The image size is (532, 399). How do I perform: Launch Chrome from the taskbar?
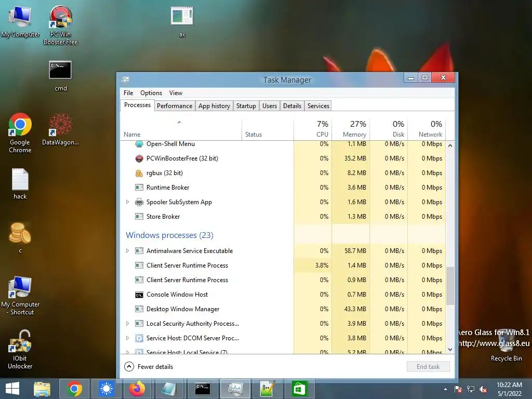click(x=74, y=389)
